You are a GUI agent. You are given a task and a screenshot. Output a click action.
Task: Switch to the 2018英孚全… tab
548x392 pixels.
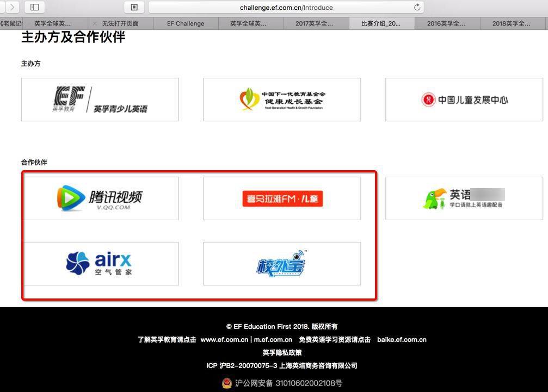click(514, 23)
